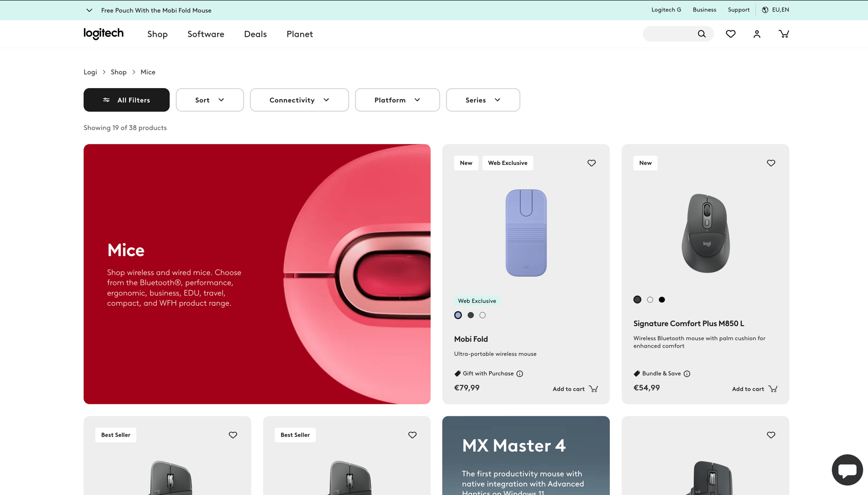
Task: Click the globe region icon
Action: click(765, 10)
